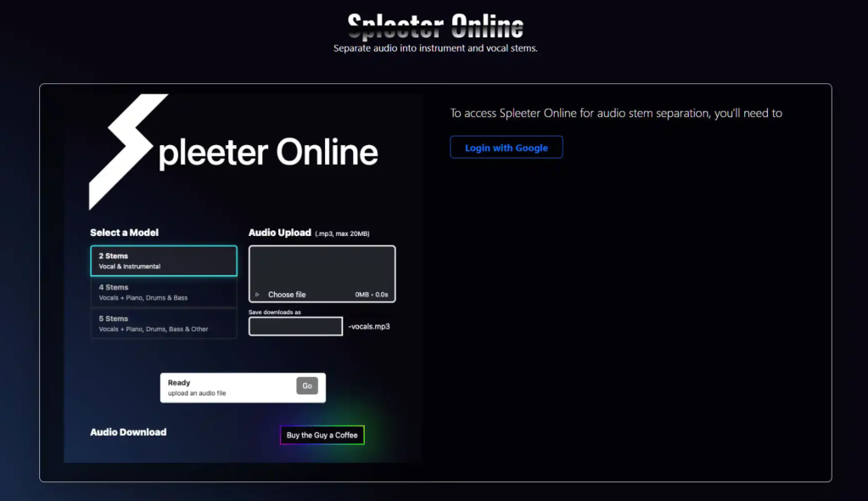
Task: Click Login with Google
Action: click(x=507, y=147)
